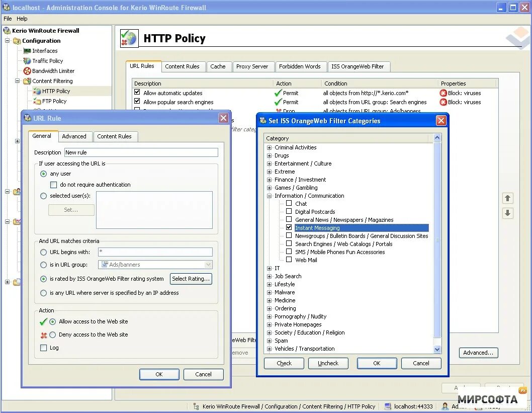Click the green Allow access checkmark icon
The width and height of the screenshot is (532, 413).
pos(43,321)
